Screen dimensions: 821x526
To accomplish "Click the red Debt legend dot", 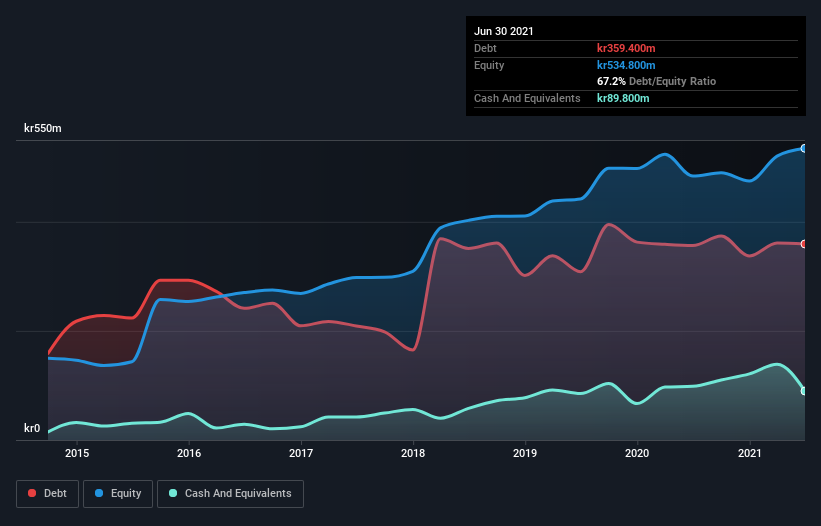I will click(32, 493).
